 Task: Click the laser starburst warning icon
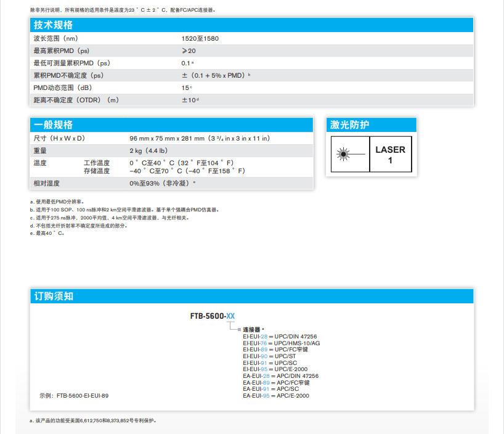351,154
